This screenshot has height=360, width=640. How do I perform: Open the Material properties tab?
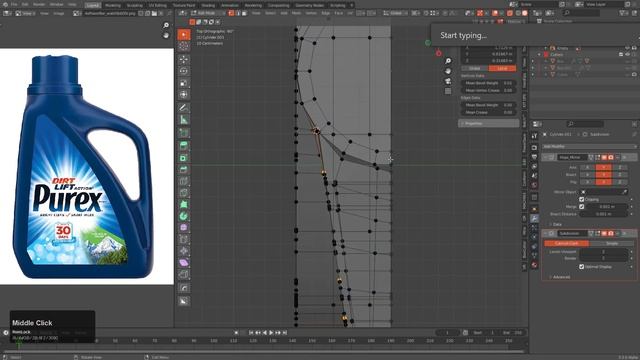[534, 265]
